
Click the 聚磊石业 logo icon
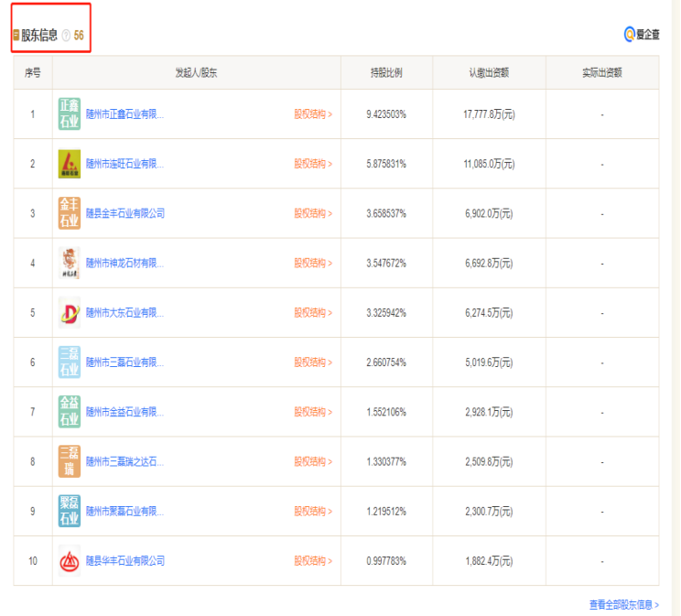(x=70, y=510)
